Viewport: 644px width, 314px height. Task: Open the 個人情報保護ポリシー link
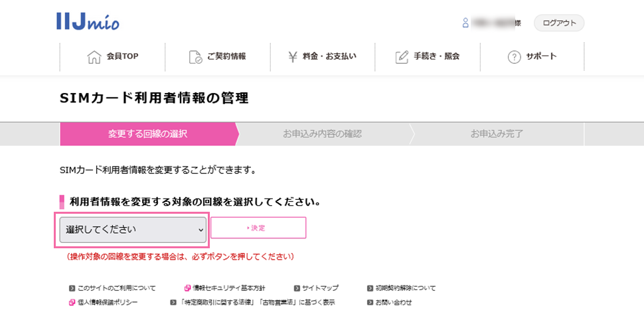108,303
